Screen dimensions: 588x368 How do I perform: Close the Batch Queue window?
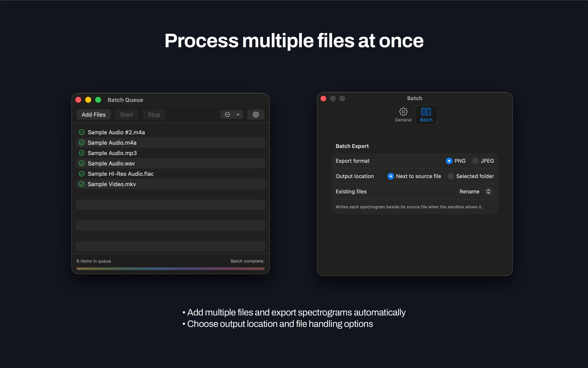tap(78, 100)
